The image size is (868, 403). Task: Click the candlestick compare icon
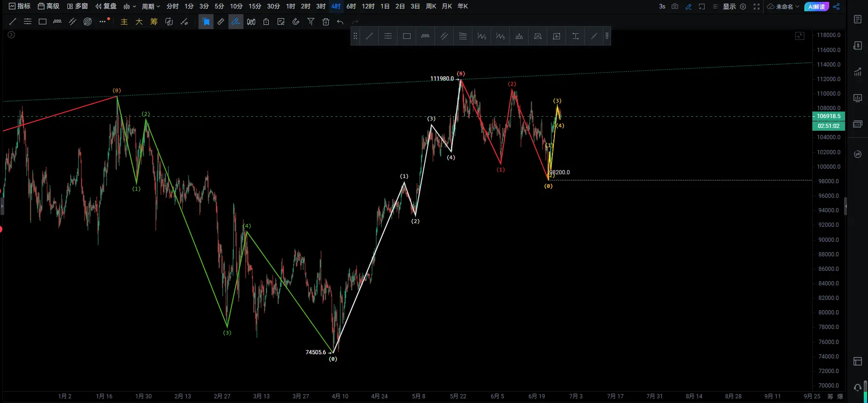251,22
